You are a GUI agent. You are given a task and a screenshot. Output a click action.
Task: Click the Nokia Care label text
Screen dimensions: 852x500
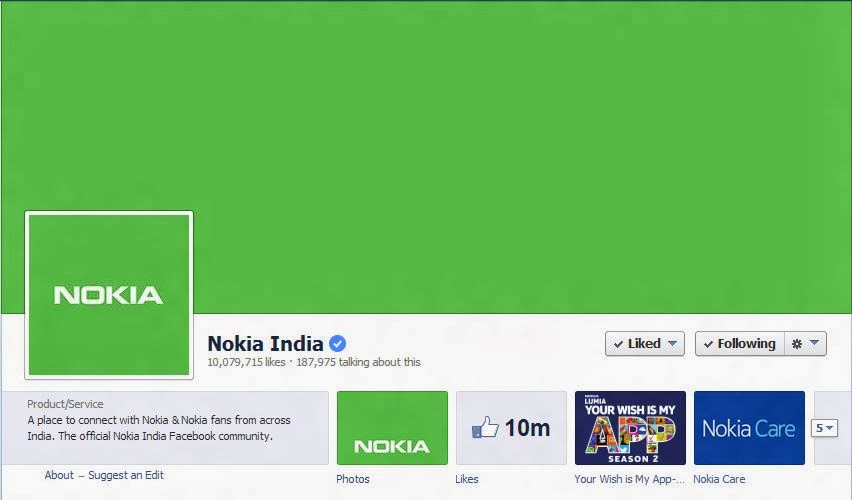pos(719,479)
